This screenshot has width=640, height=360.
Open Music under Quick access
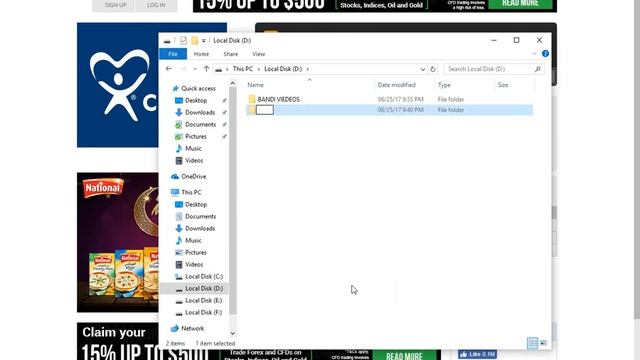point(193,149)
